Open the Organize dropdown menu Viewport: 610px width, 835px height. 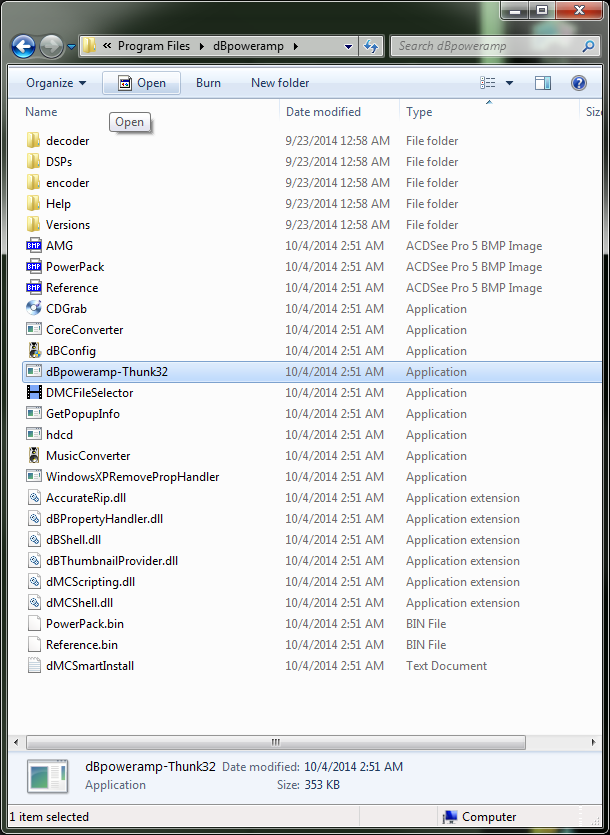(56, 83)
